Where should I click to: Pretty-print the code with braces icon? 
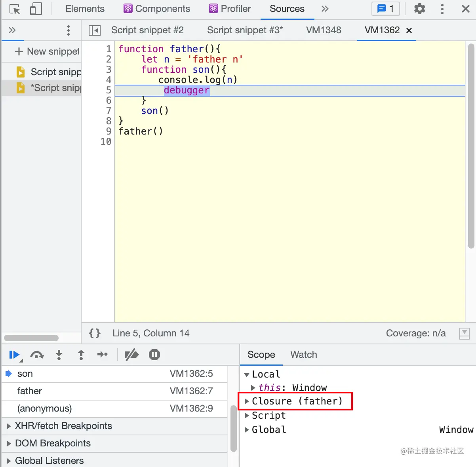coord(95,333)
